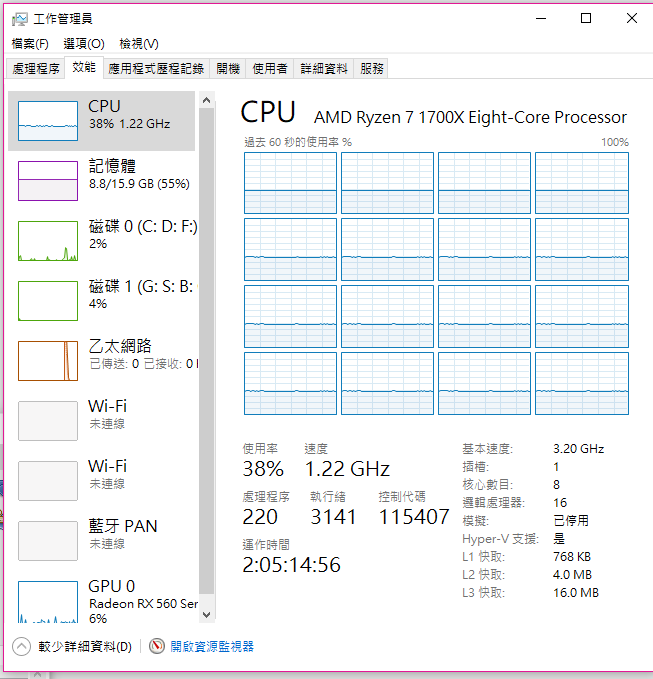Switch to the 處理程序 tab
653x679 pixels.
click(36, 69)
